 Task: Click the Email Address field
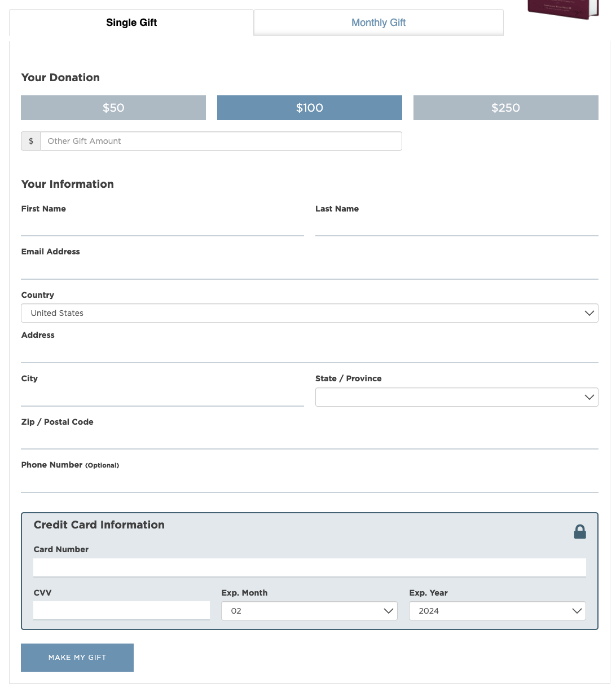coord(309,269)
